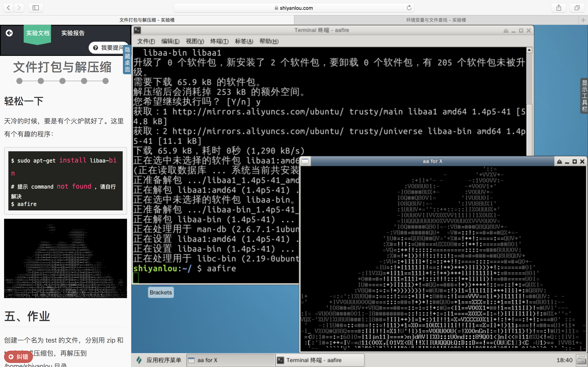
Task: Click the page reload icon in address bar
Action: tap(409, 8)
